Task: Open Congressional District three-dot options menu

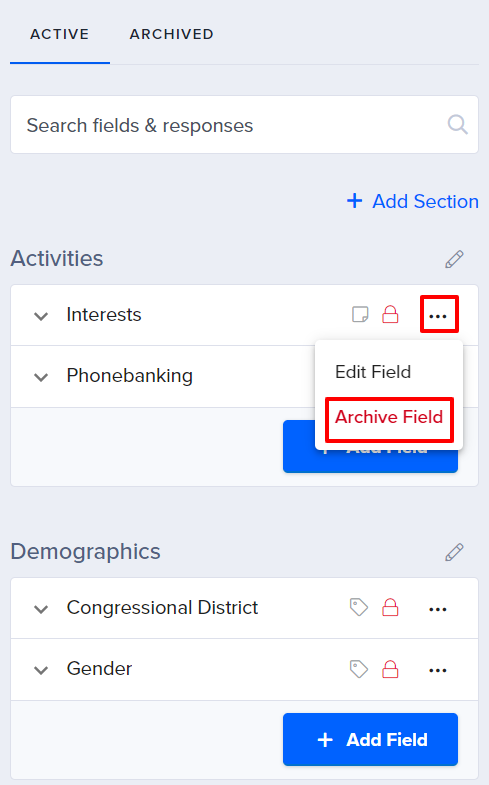Action: tap(438, 609)
